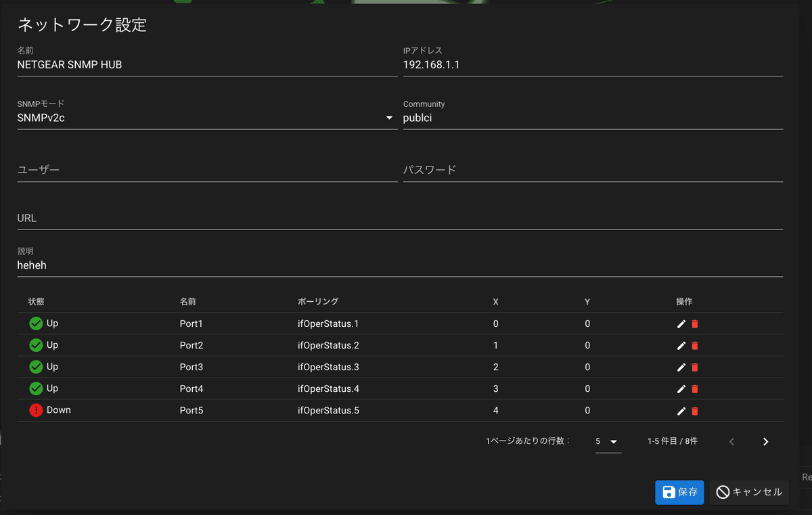812x515 pixels.
Task: Cancel changes with キャンセル
Action: click(748, 492)
